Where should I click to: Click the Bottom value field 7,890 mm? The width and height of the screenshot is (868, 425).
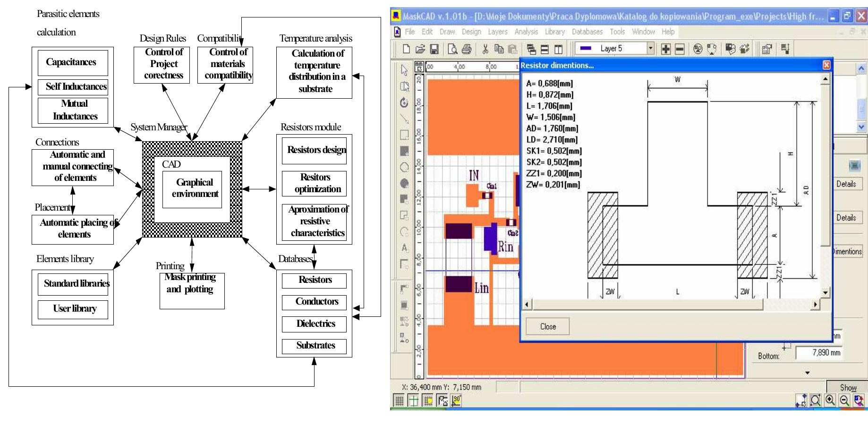point(819,352)
